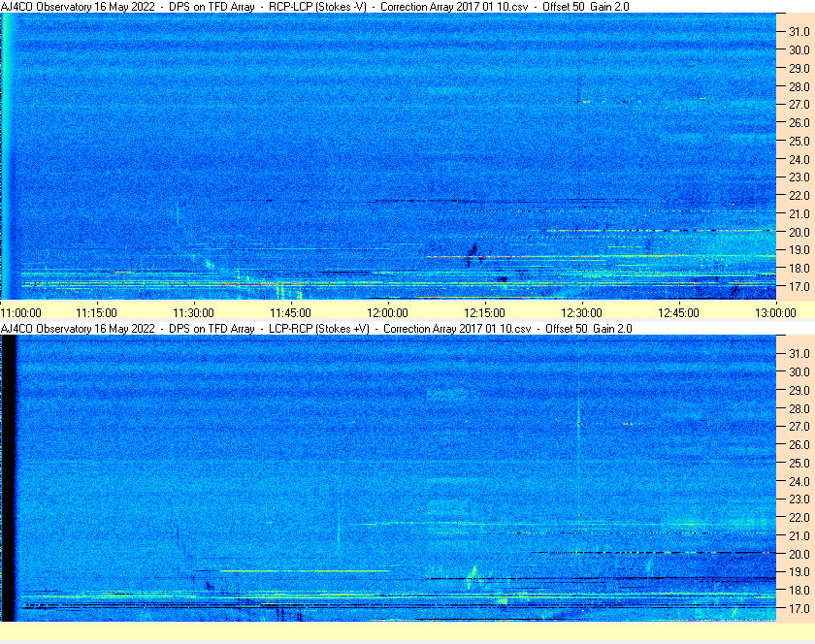Click the 23.0 frequency label on top chart
The image size is (815, 644).
pyautogui.click(x=799, y=177)
